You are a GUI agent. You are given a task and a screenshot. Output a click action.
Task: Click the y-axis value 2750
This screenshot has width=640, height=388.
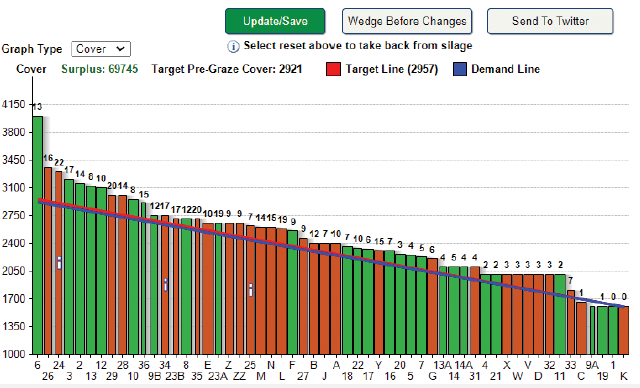click(14, 215)
